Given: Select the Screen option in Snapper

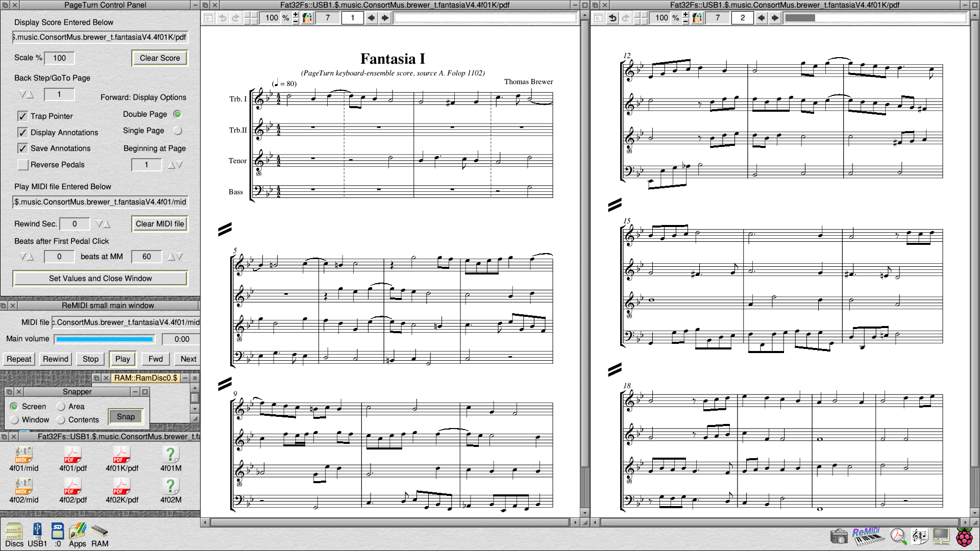Looking at the screenshot, I should (x=14, y=407).
